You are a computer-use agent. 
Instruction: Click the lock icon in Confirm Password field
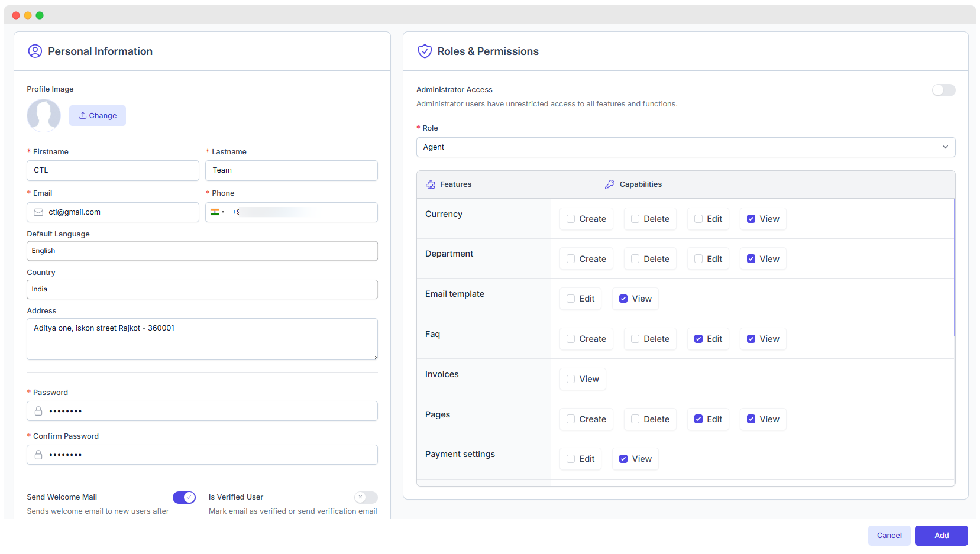click(x=38, y=455)
